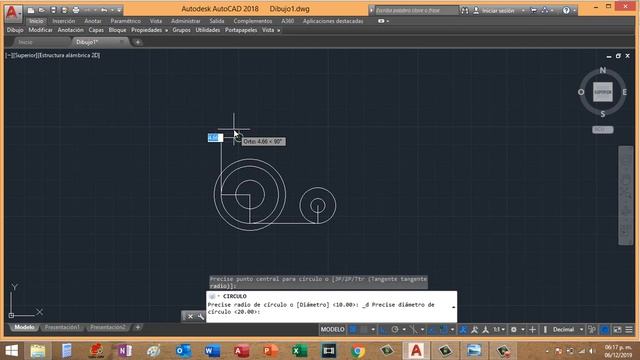
Task: Expand the Anotación ribbon panel
Action: pyautogui.click(x=70, y=30)
